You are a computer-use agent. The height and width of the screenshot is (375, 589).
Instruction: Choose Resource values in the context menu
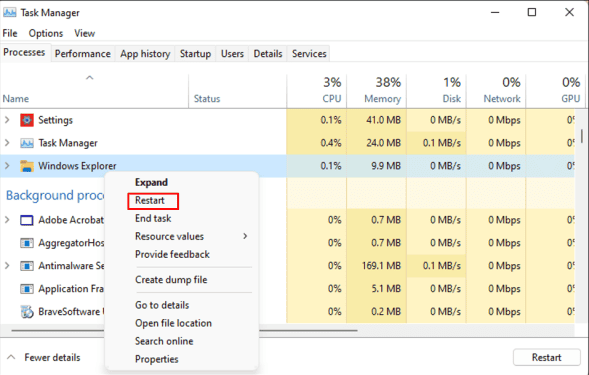(169, 236)
